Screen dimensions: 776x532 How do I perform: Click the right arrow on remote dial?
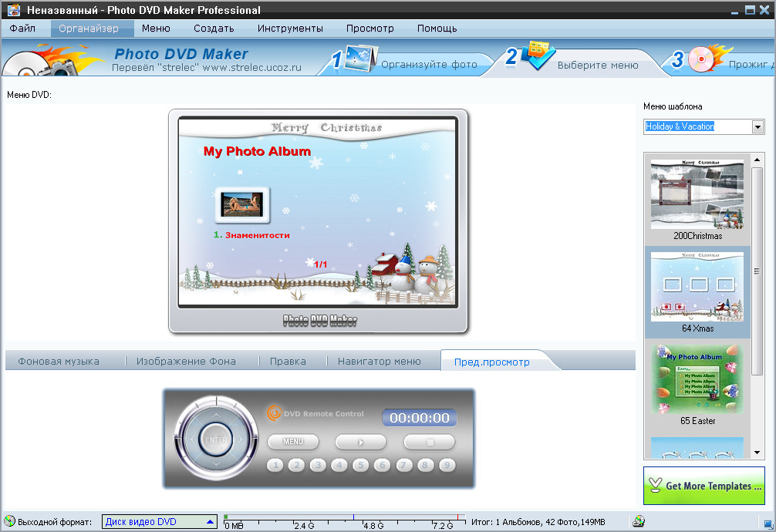coord(241,439)
